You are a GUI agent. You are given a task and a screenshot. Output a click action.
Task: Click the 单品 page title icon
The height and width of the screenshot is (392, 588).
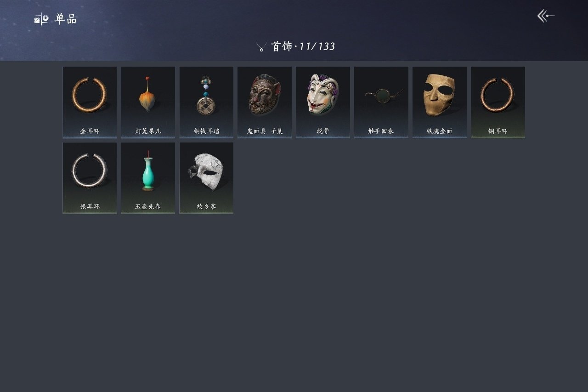(x=41, y=19)
